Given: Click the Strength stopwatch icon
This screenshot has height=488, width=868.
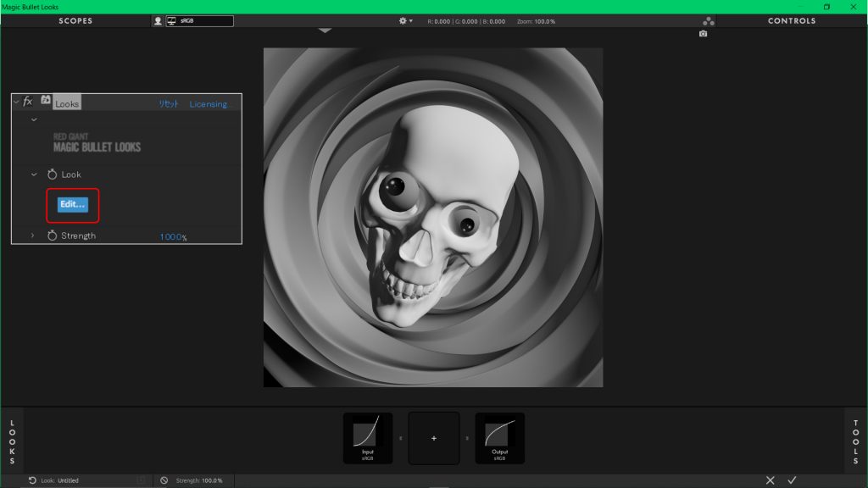Looking at the screenshot, I should 52,236.
